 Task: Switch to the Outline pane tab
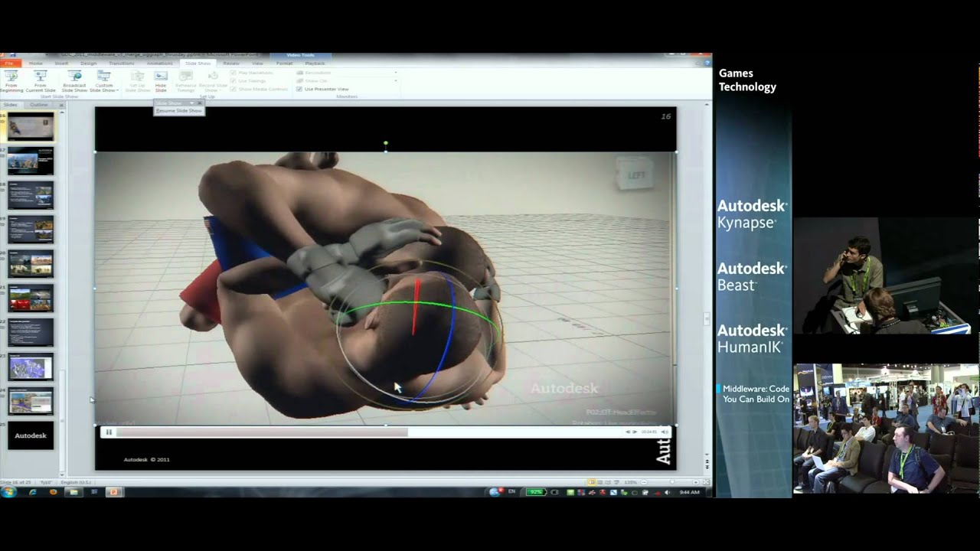click(x=38, y=105)
